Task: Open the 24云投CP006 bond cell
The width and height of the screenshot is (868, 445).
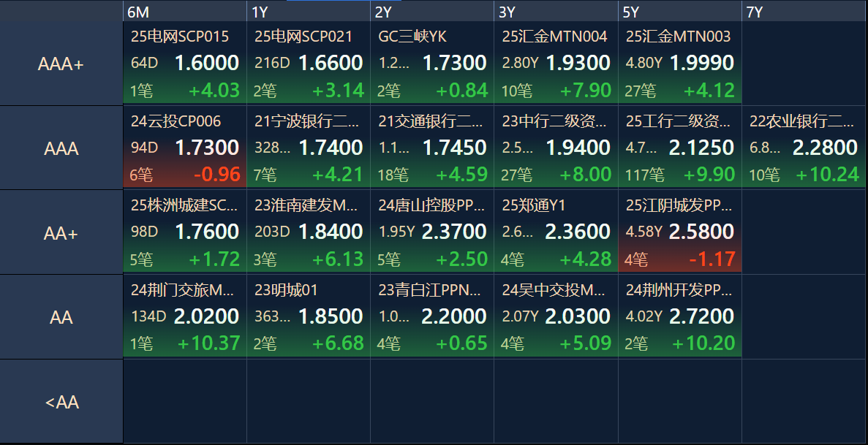Action: point(185,147)
